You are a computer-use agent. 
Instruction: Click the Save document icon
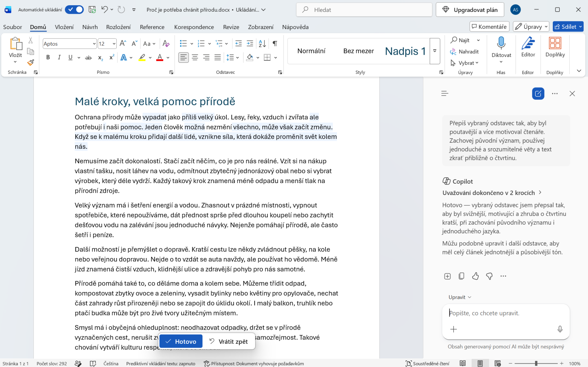coord(92,9)
